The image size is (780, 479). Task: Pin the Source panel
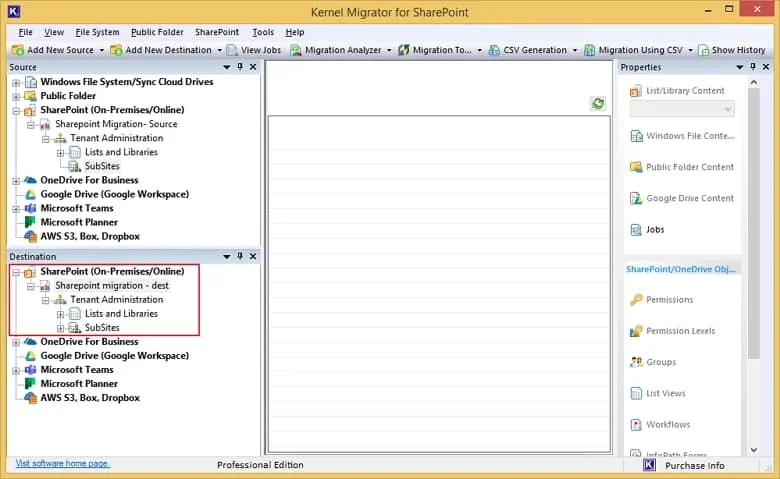(x=240, y=67)
